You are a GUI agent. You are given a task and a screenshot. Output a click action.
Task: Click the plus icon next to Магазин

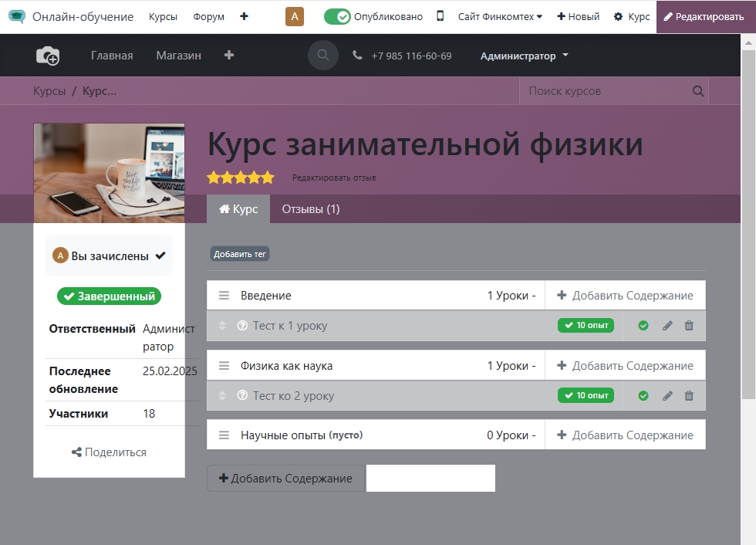point(229,56)
